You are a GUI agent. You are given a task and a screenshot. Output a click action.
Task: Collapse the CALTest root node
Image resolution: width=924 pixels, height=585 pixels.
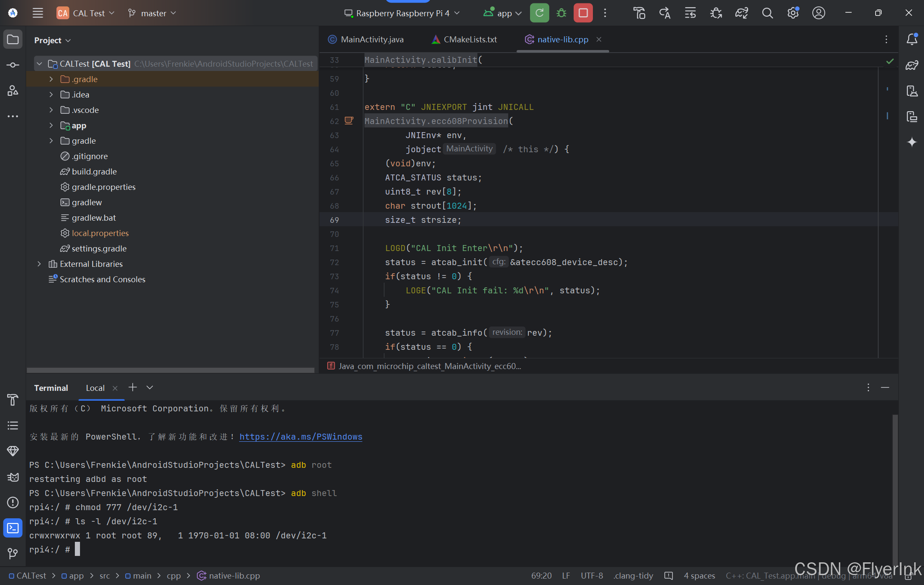(39, 64)
